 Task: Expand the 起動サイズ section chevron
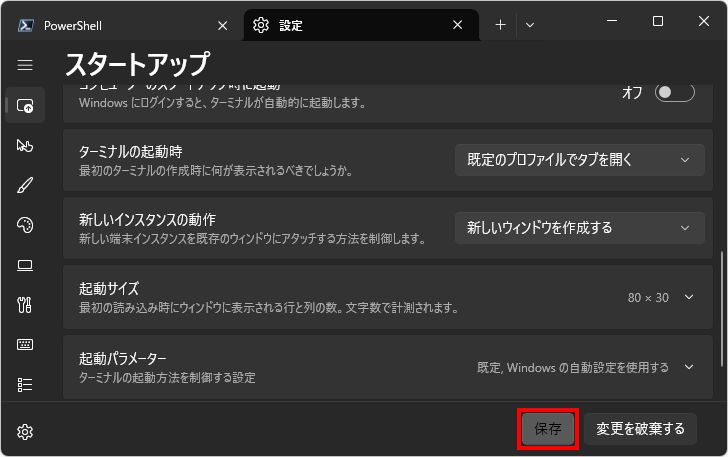[689, 297]
